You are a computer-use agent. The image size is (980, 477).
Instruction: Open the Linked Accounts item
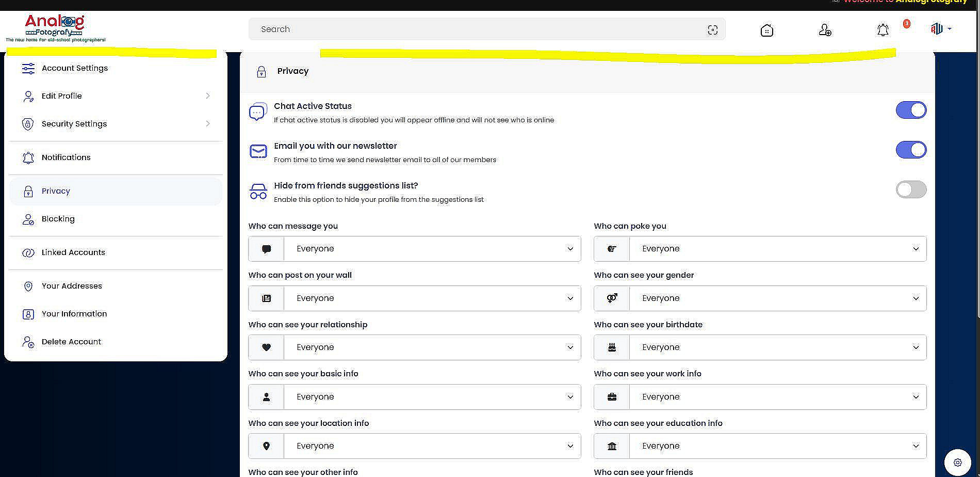(116, 252)
